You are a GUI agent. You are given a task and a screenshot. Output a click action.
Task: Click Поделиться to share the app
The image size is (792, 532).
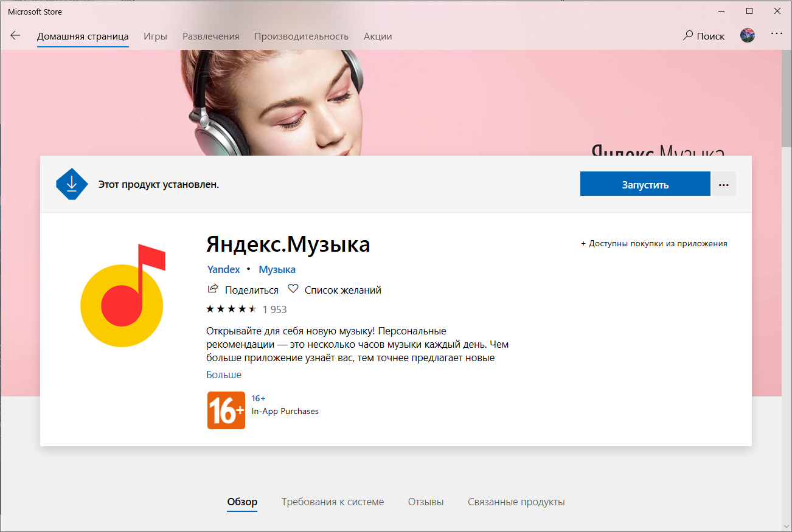pos(252,290)
